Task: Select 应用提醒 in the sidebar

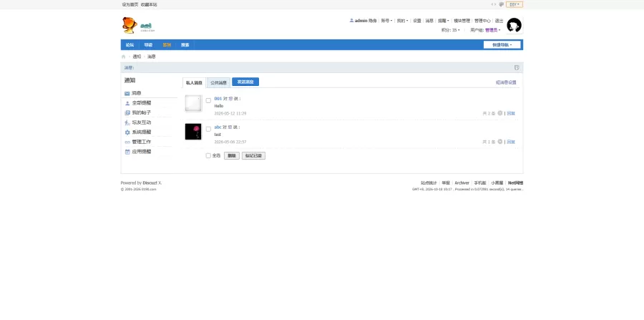Action: 141,152
